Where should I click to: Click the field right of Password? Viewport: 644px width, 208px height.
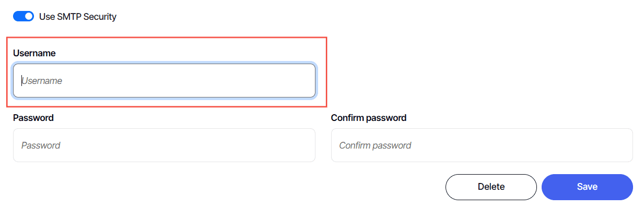click(x=482, y=145)
